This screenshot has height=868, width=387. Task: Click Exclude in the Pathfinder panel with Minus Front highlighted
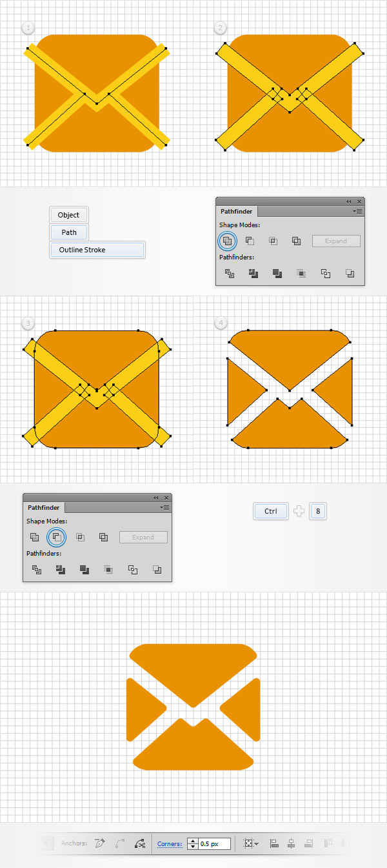tap(103, 537)
